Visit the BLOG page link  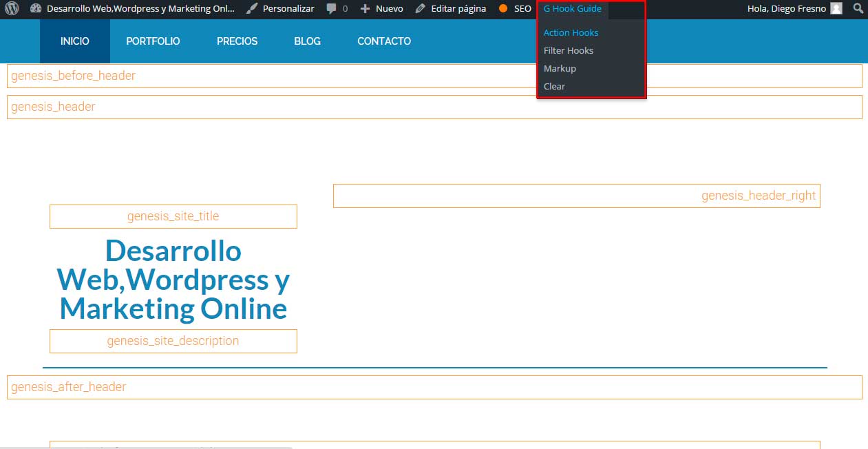coord(307,41)
